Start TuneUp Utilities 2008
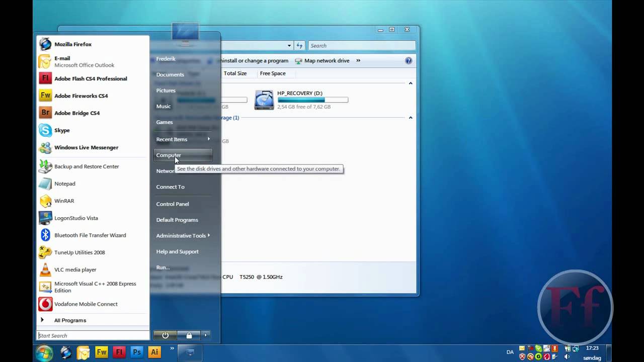Image resolution: width=644 pixels, height=362 pixels. (x=93, y=252)
